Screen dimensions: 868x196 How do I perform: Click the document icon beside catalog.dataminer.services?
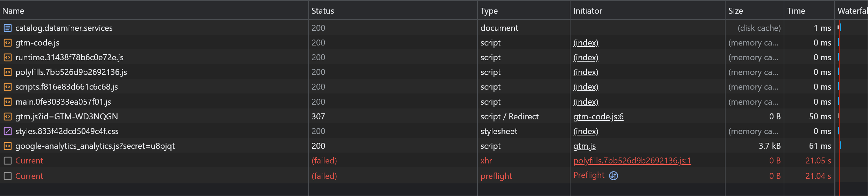coord(8,28)
